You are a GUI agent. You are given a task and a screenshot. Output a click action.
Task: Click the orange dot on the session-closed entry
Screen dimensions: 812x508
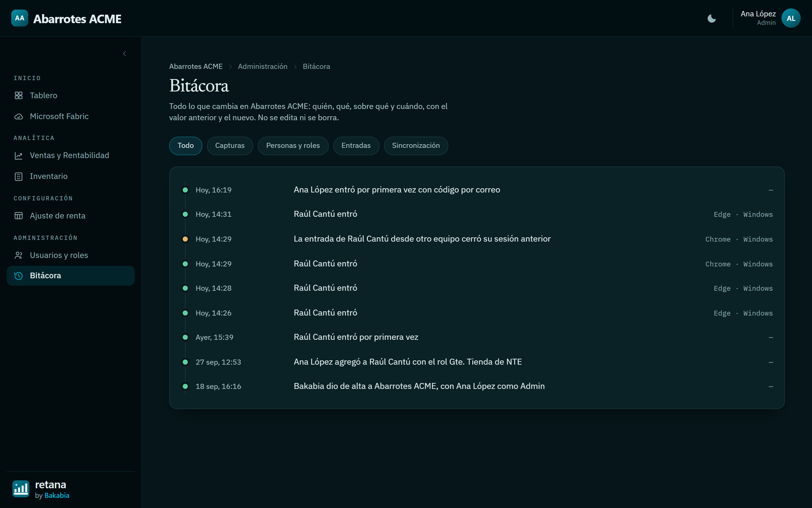[185, 239]
